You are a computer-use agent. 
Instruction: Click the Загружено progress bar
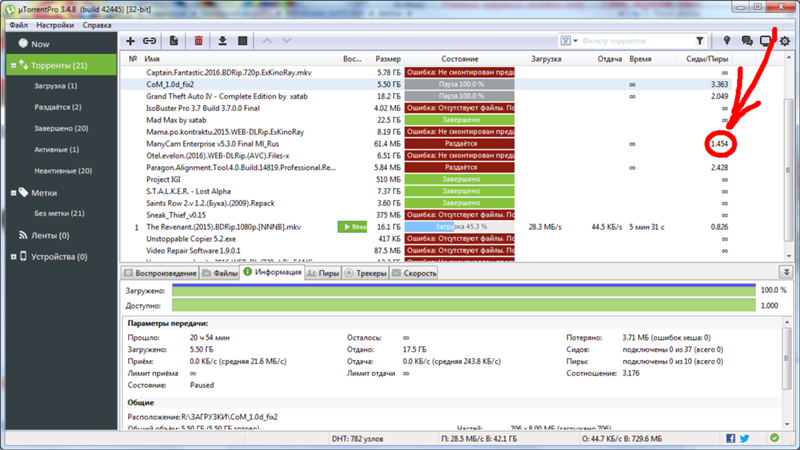click(464, 290)
